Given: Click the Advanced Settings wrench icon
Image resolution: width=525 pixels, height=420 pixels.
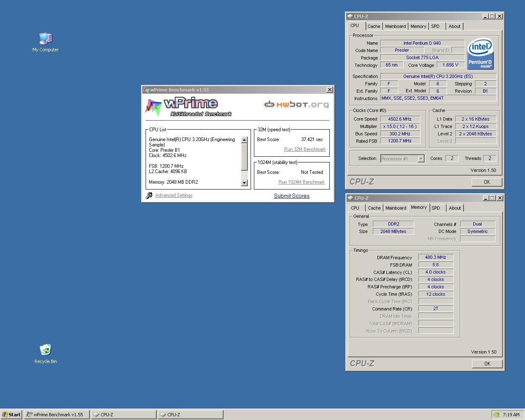Looking at the screenshot, I should click(x=149, y=196).
